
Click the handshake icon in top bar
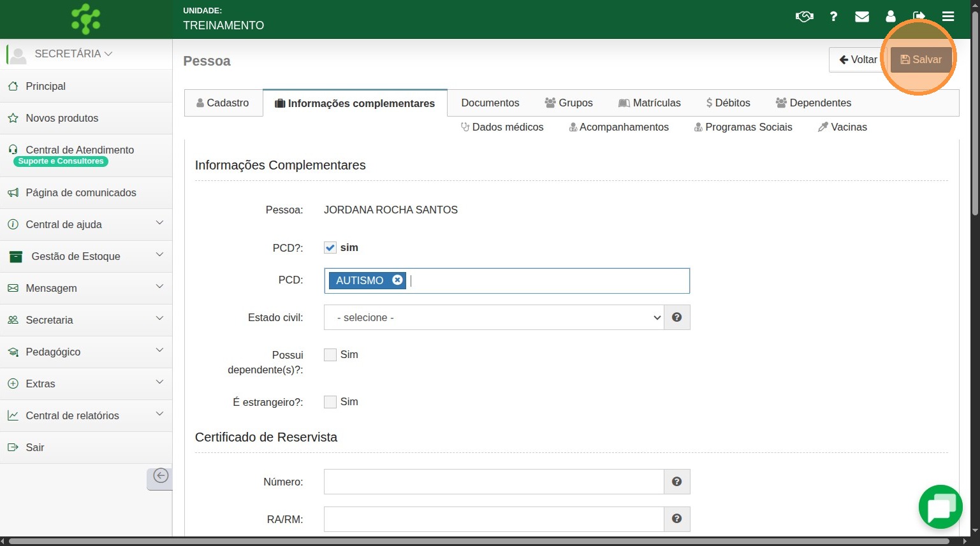click(804, 17)
